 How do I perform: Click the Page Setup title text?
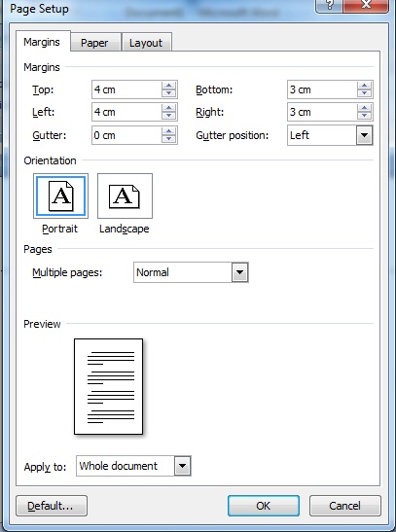(39, 9)
